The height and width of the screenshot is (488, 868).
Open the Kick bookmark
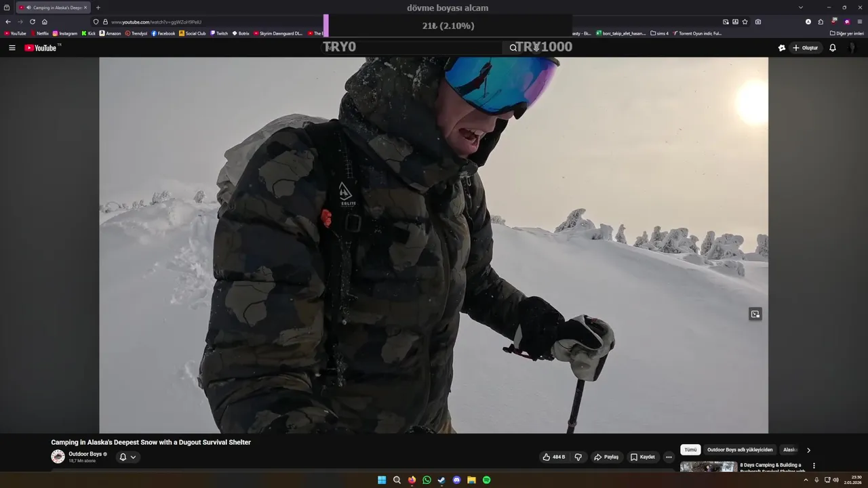(x=89, y=33)
